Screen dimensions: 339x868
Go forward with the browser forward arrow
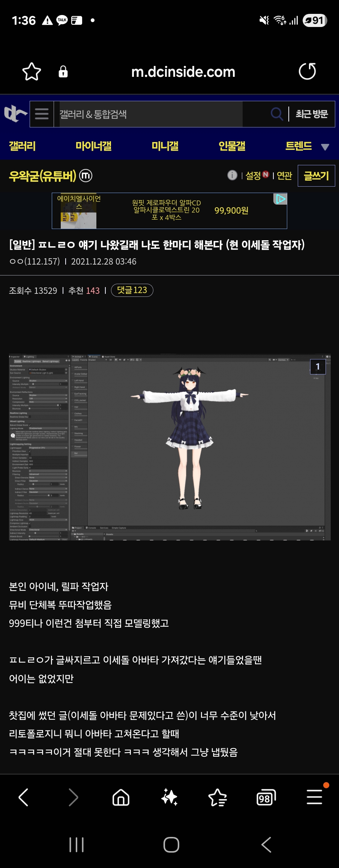coord(73,797)
